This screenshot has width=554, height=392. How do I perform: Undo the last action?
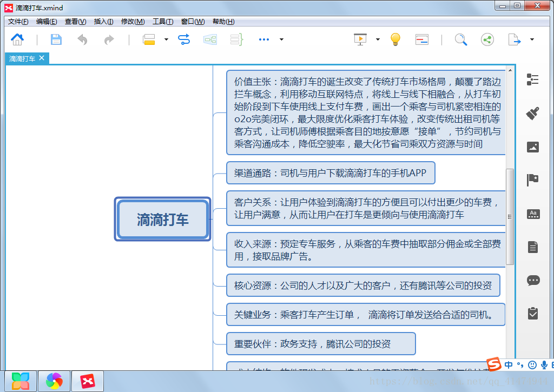(x=82, y=39)
